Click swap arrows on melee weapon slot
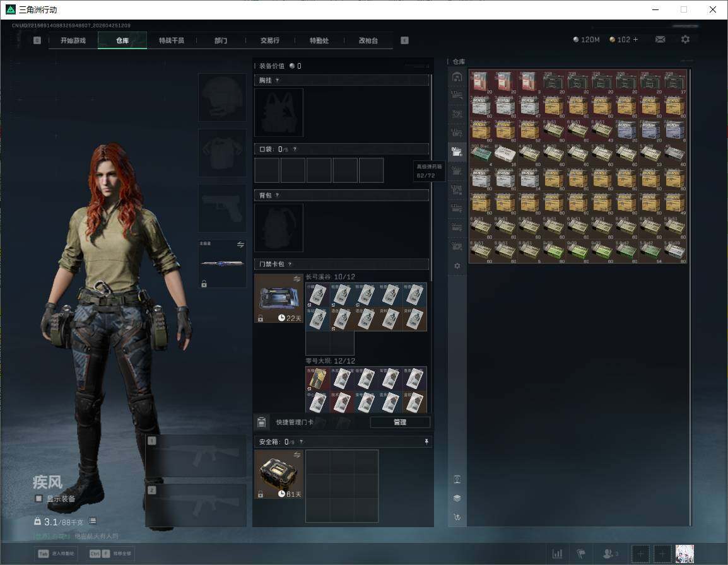Image resolution: width=728 pixels, height=565 pixels. click(240, 245)
